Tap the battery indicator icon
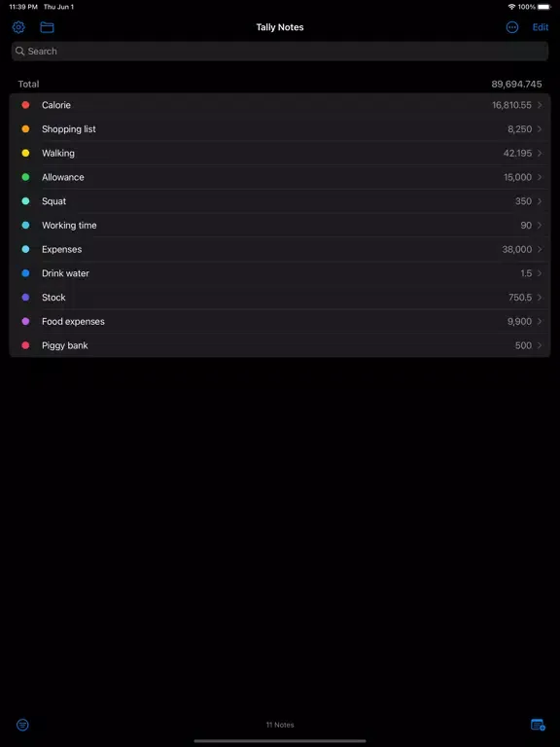The width and height of the screenshot is (560, 747). point(544,7)
